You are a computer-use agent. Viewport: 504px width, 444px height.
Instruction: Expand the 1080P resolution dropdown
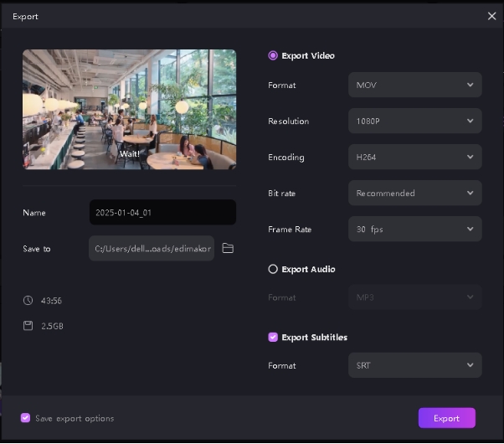pos(414,121)
